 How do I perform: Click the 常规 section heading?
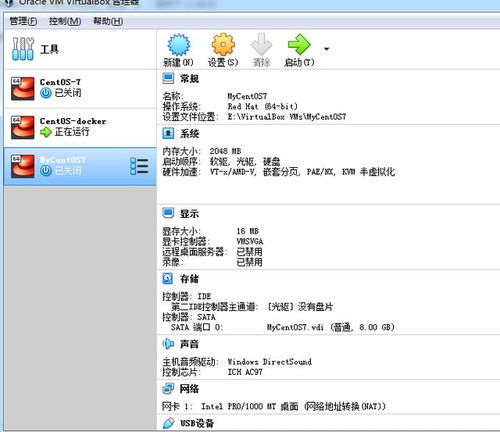coord(189,79)
